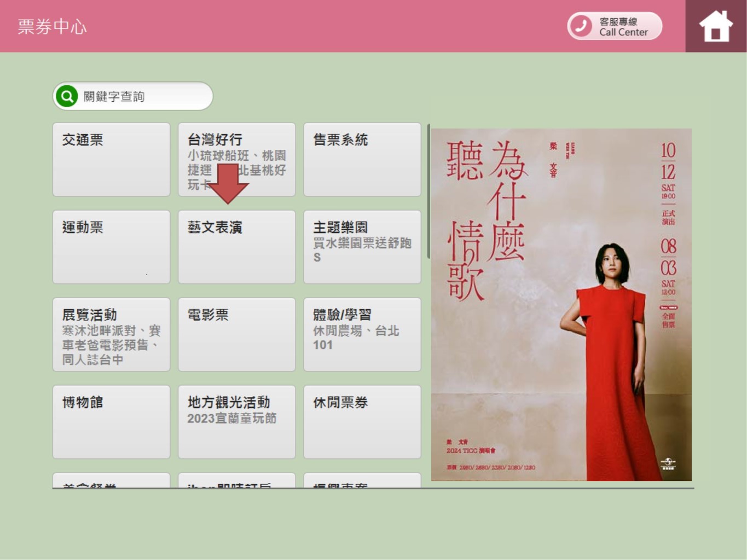Select the 電影票 tile
Viewport: 747px width, 560px height.
coord(236,334)
